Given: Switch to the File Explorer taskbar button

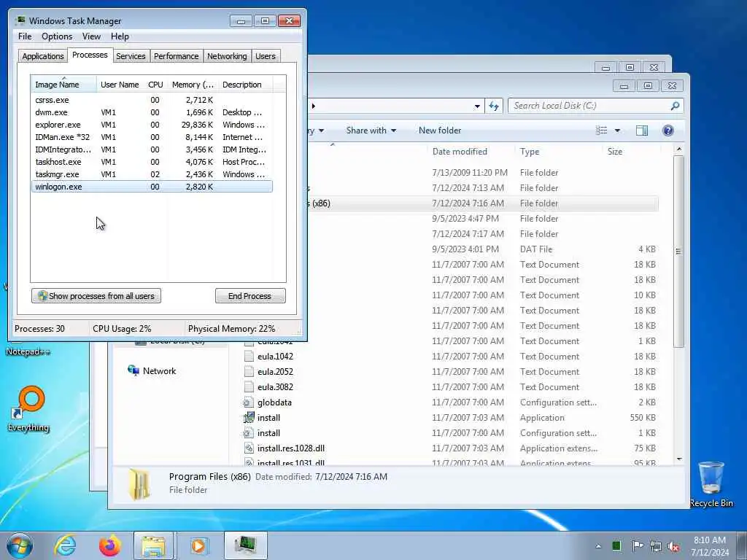Looking at the screenshot, I should (153, 545).
